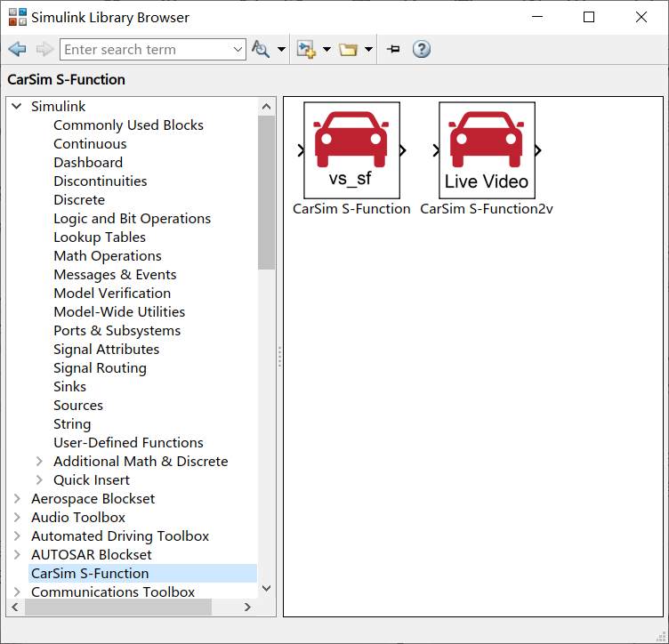Select CarSim S-Function in the tree
This screenshot has height=644, width=669.
(90, 574)
